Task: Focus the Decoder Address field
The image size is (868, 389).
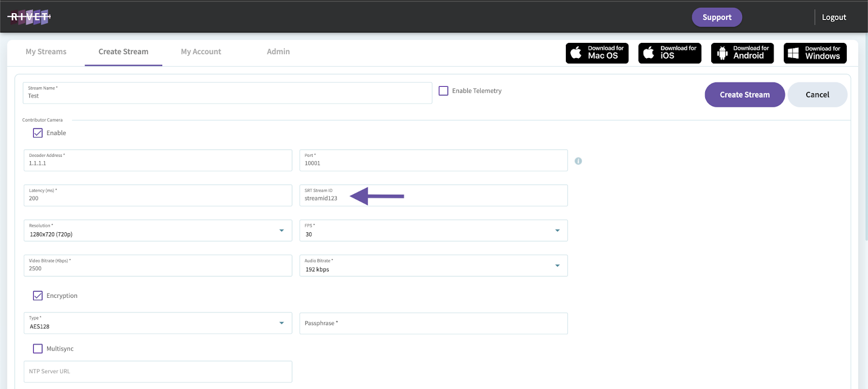Action: pos(158,160)
